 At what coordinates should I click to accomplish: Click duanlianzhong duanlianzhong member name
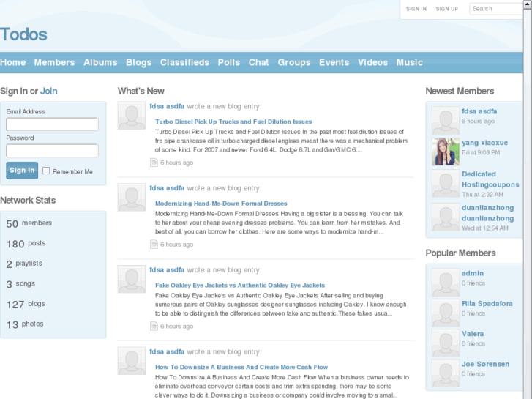[x=488, y=213]
